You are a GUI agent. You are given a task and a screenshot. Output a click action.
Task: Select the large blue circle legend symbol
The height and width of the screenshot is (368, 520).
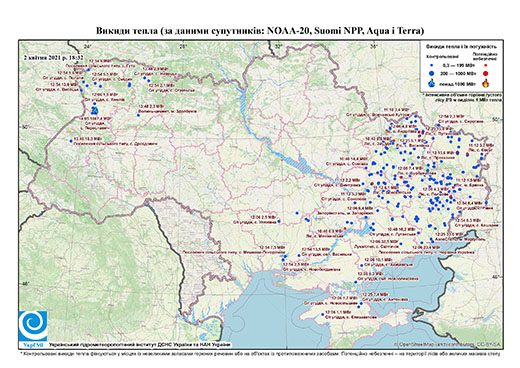tap(432, 73)
